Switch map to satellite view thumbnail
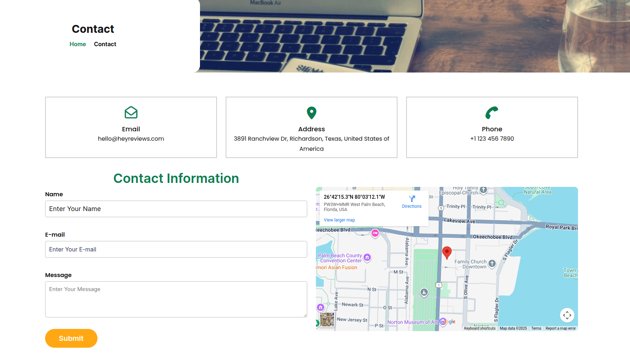Image resolution: width=630 pixels, height=364 pixels. click(327, 320)
